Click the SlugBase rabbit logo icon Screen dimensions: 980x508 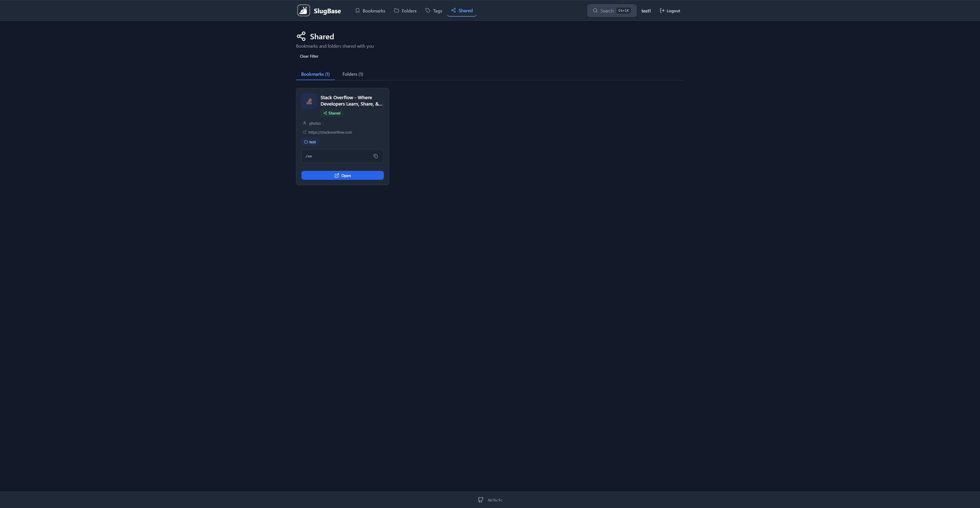tap(303, 10)
